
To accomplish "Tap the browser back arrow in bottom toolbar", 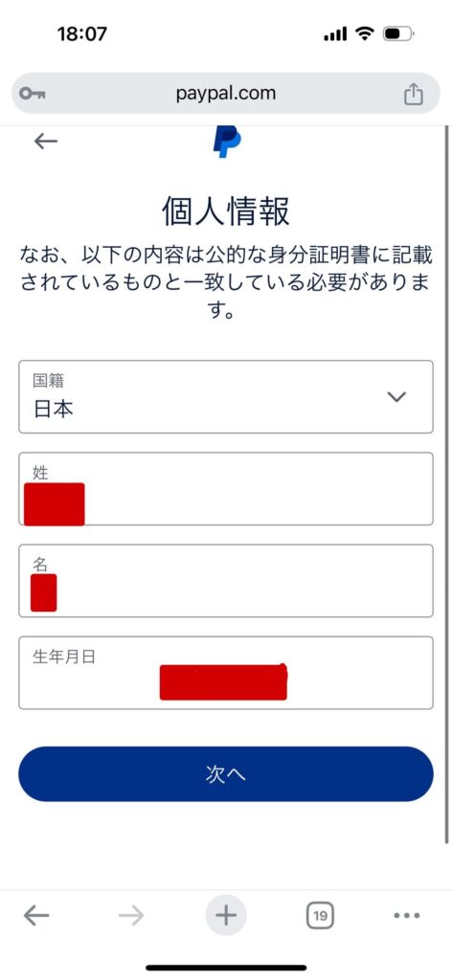I will (x=36, y=916).
